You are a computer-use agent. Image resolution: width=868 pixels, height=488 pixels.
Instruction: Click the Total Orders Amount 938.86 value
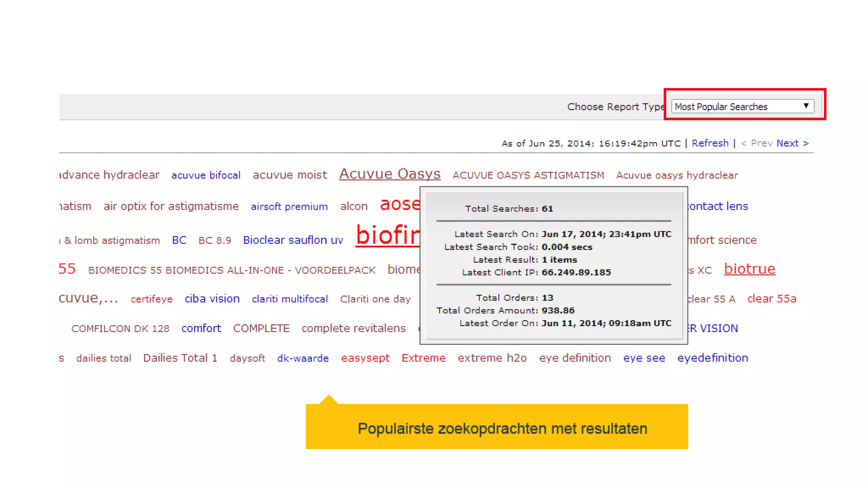pyautogui.click(x=558, y=311)
